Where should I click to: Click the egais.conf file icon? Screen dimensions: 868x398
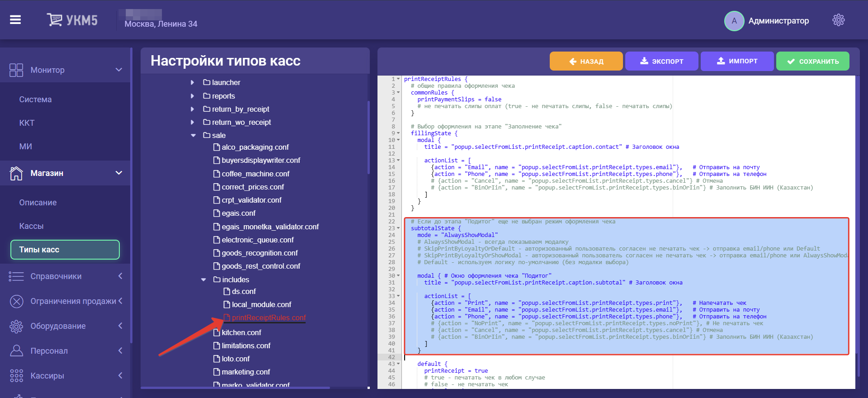(x=217, y=213)
